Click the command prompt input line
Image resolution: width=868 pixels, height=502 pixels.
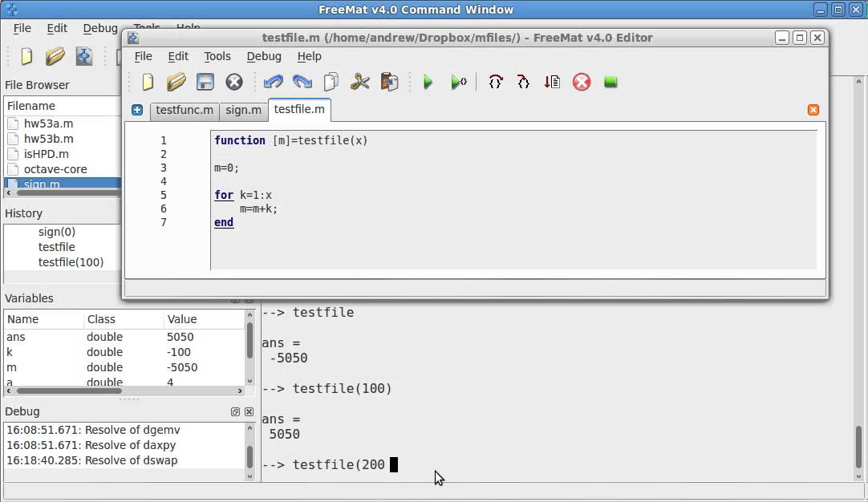coord(558,464)
